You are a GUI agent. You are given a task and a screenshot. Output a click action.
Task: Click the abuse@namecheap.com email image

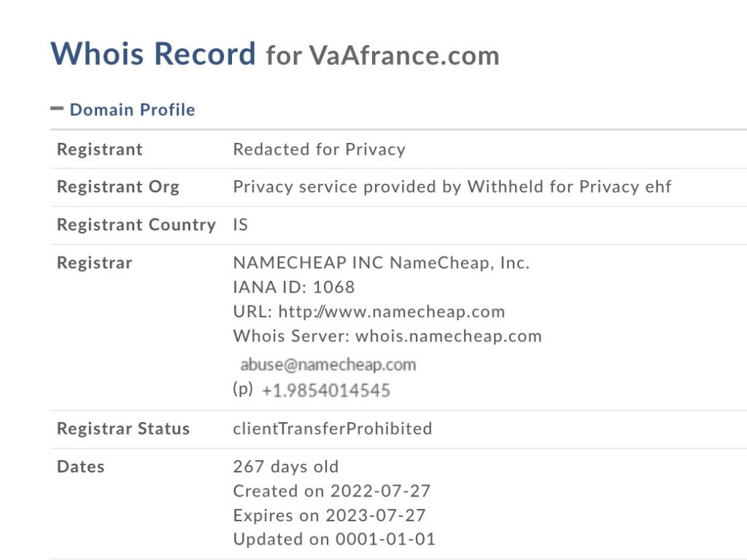coord(328,365)
